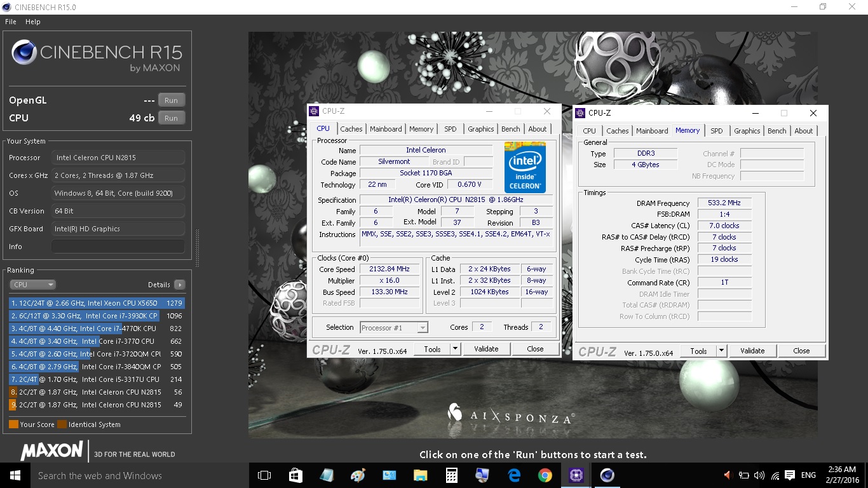Viewport: 868px width, 488px height.
Task: Run the CPU benchmark test
Action: pyautogui.click(x=171, y=118)
